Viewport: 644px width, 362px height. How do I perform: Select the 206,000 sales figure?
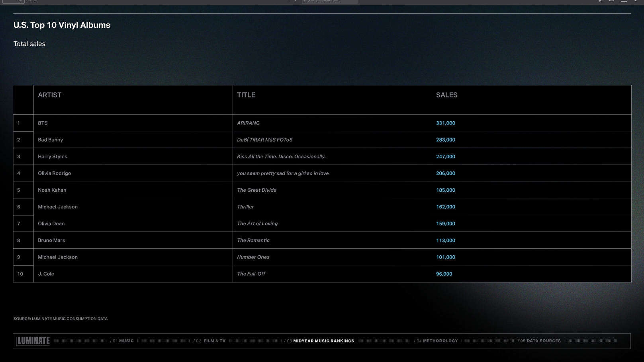446,173
